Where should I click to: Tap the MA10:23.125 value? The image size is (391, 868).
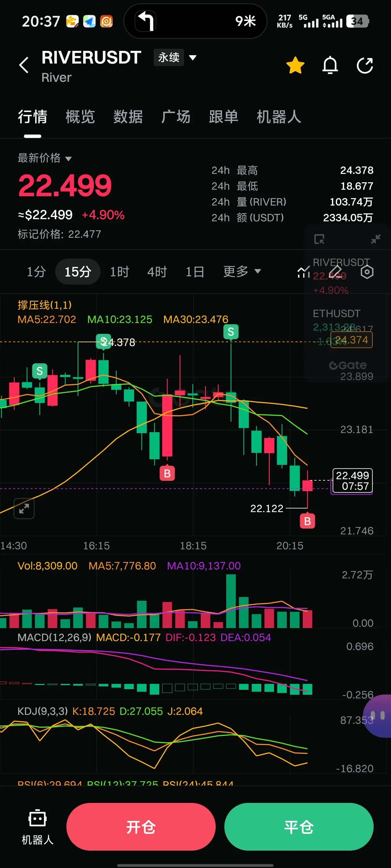120,319
